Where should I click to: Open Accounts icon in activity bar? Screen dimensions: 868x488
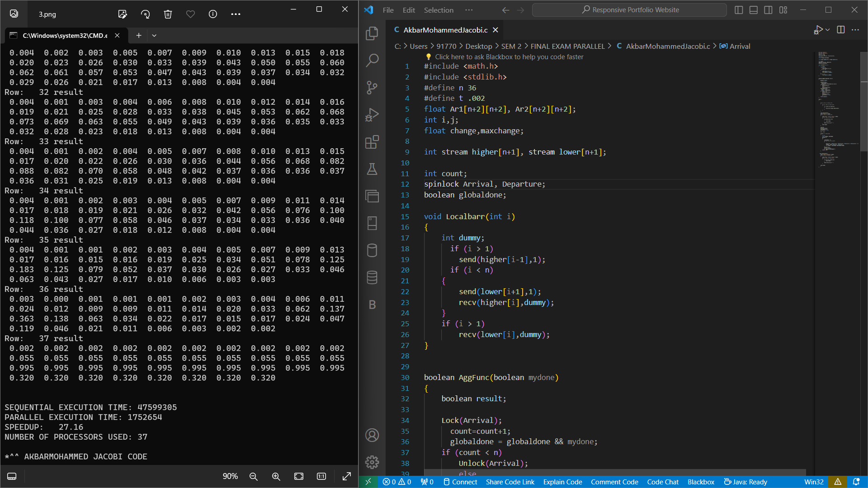372,435
